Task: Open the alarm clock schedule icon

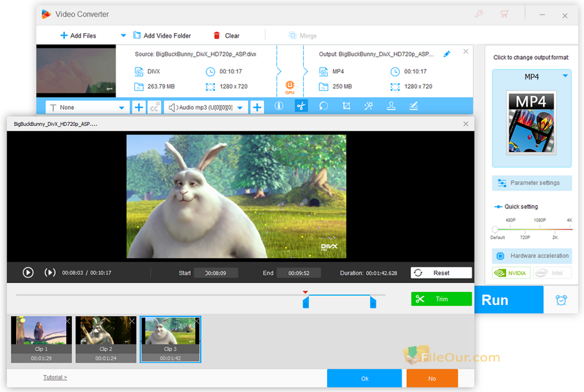Action: [x=561, y=300]
